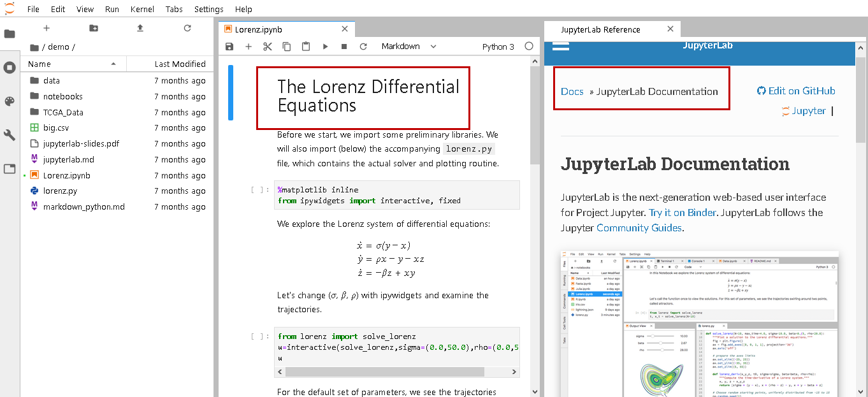Sort files by Name column
Viewport: 868px width, 397px height.
[x=73, y=64]
